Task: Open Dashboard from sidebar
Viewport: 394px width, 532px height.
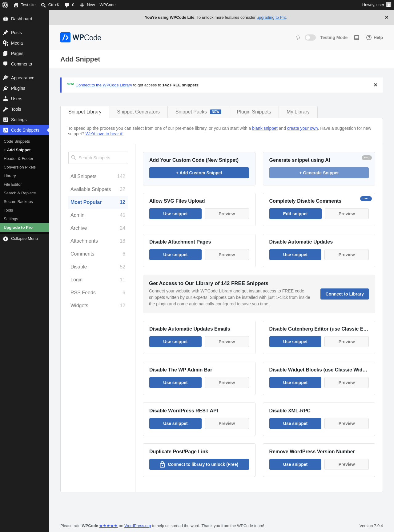Action: click(25, 19)
